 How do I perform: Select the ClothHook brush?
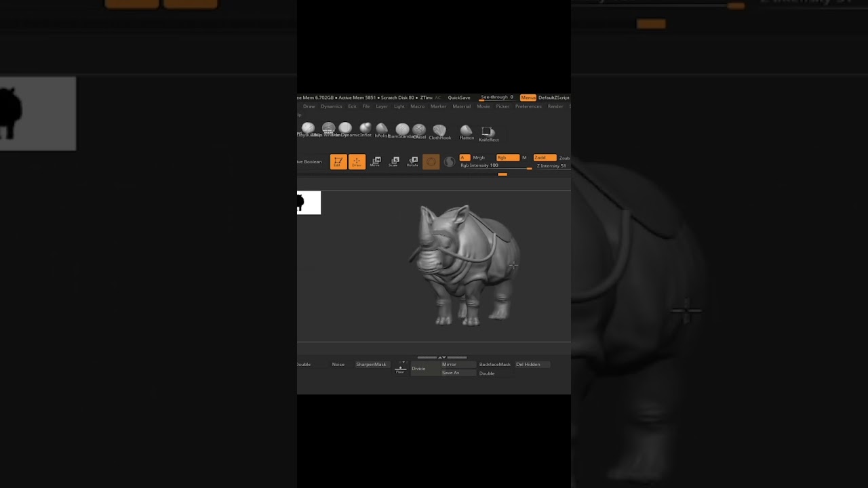(439, 131)
